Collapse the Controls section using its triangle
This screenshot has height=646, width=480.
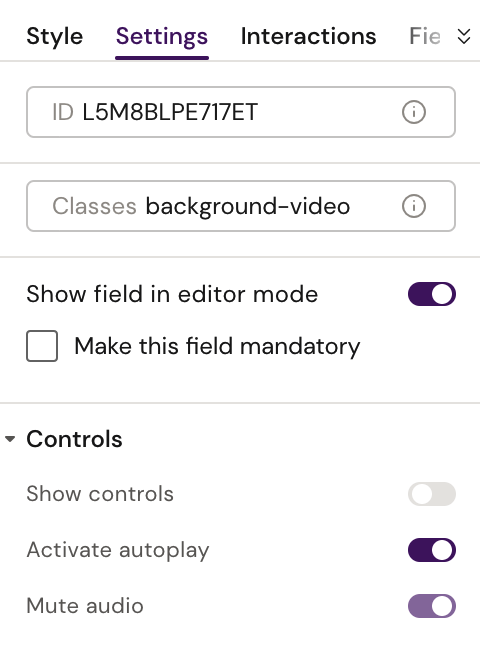tap(10, 439)
